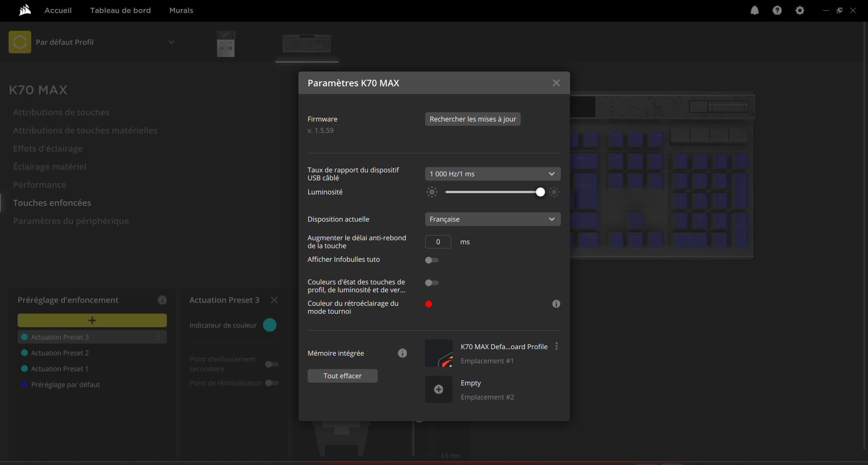Open Éclairage matériel section
868x465 pixels.
point(50,166)
